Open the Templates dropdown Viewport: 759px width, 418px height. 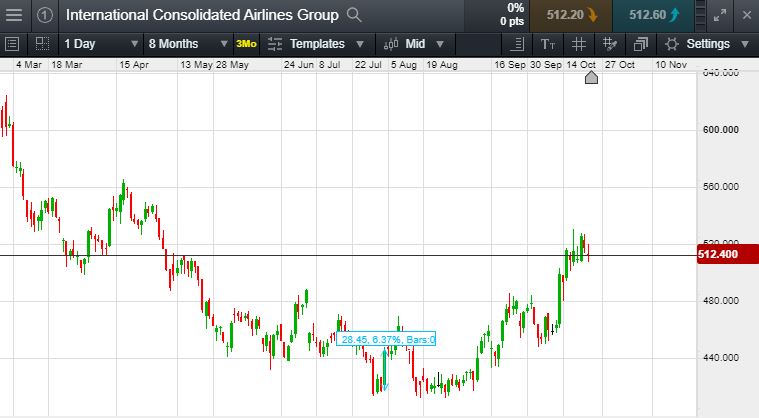pos(316,44)
